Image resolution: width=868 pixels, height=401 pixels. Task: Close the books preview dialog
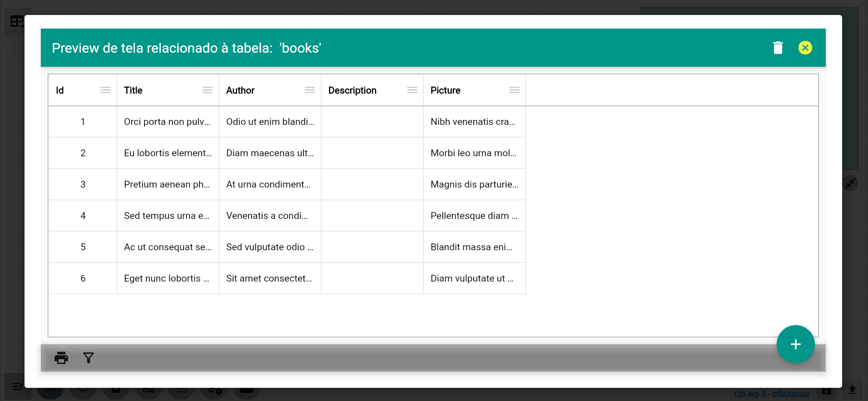(805, 48)
